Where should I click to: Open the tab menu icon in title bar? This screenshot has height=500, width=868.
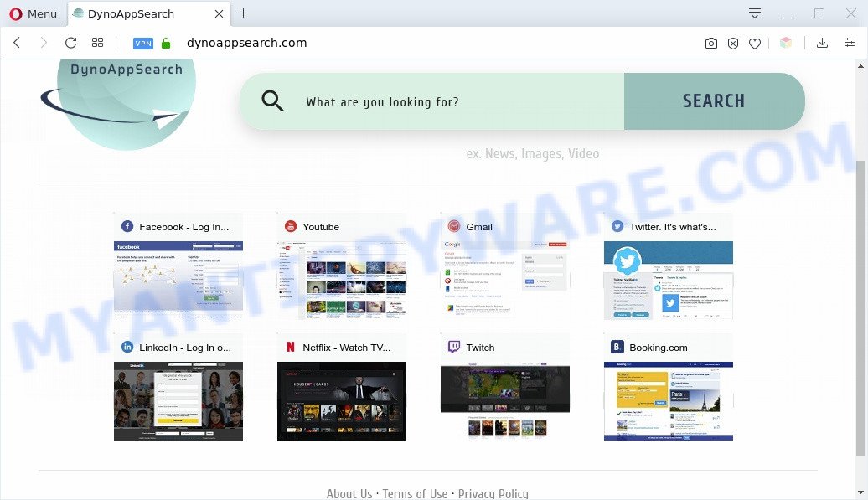755,13
